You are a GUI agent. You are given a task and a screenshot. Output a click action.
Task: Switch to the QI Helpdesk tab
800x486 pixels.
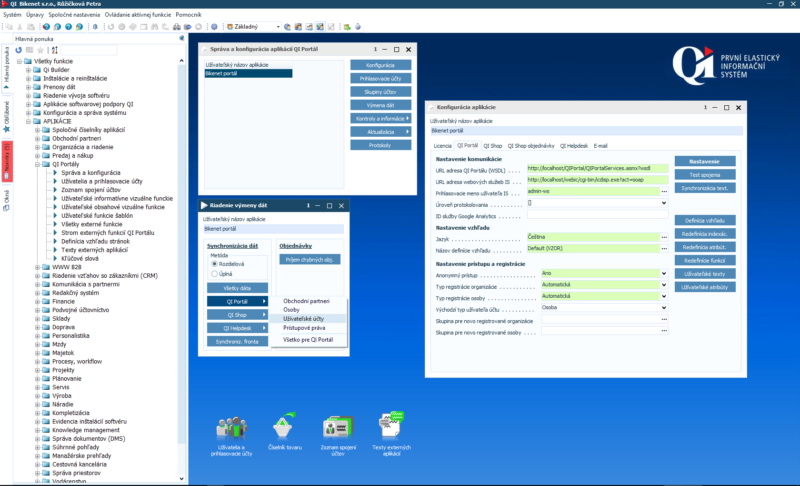pos(574,146)
